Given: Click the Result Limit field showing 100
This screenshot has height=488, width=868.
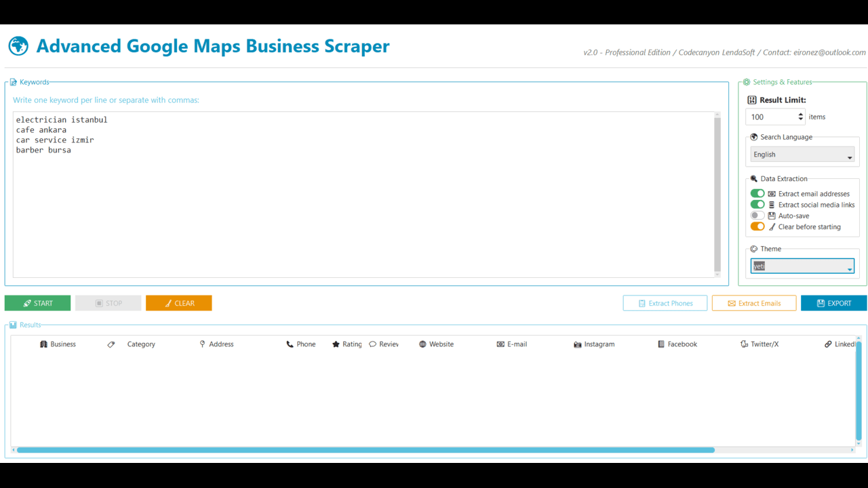Looking at the screenshot, I should pos(775,117).
